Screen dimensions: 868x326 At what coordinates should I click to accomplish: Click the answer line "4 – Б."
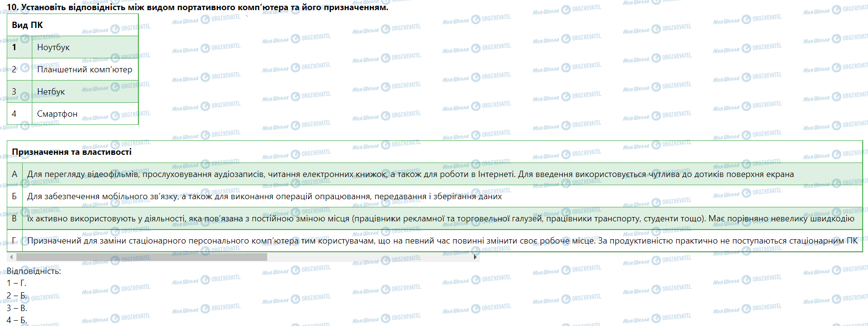[17, 320]
